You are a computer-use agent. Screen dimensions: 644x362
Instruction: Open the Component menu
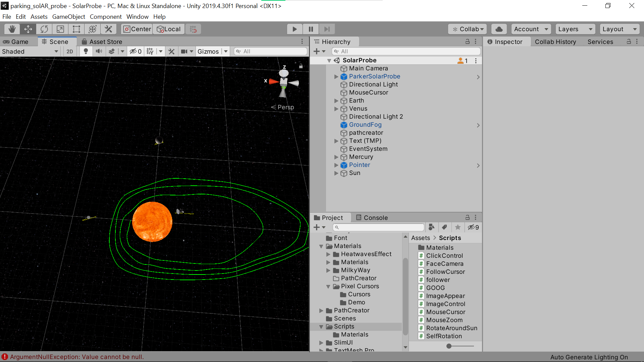(106, 17)
